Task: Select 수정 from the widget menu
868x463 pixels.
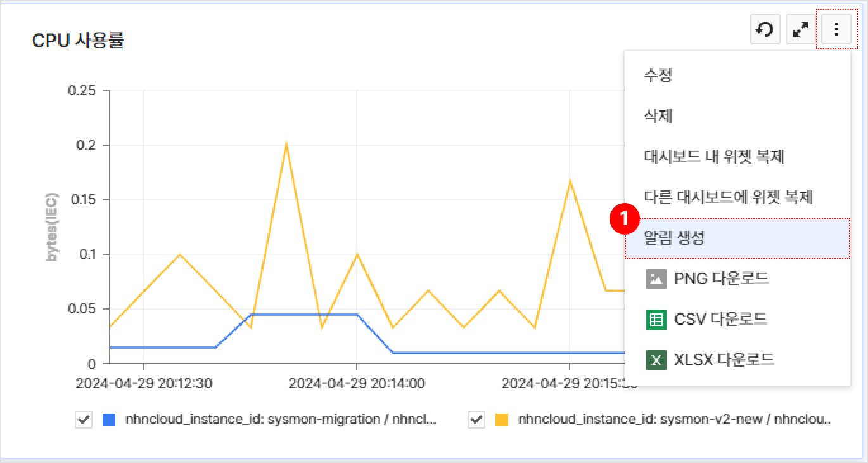Action: click(x=658, y=75)
